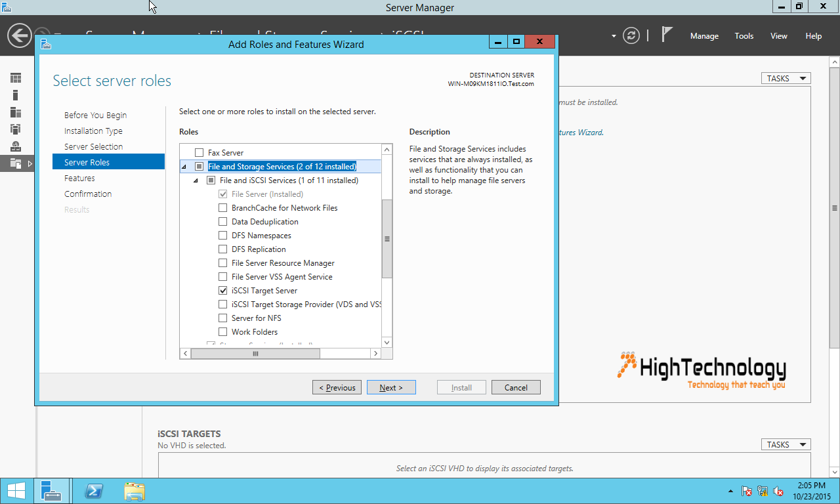The image size is (840, 504).
Task: Click the network status tray icon
Action: [x=763, y=491]
